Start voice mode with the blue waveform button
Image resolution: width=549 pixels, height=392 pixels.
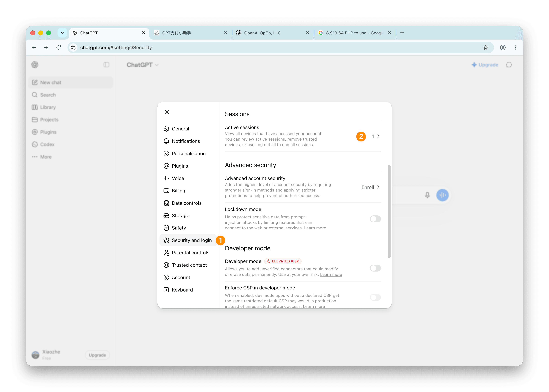[442, 195]
